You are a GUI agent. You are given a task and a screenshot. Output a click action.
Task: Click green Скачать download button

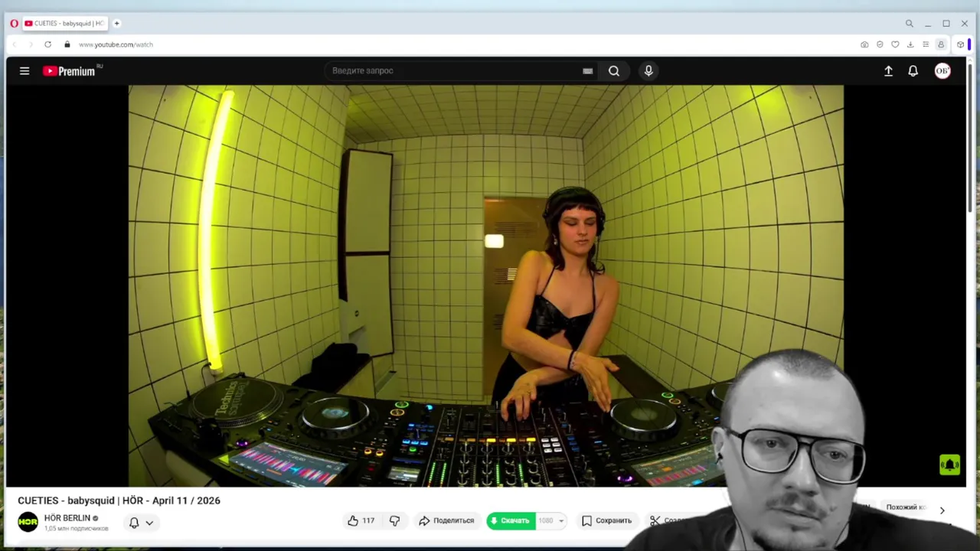511,520
